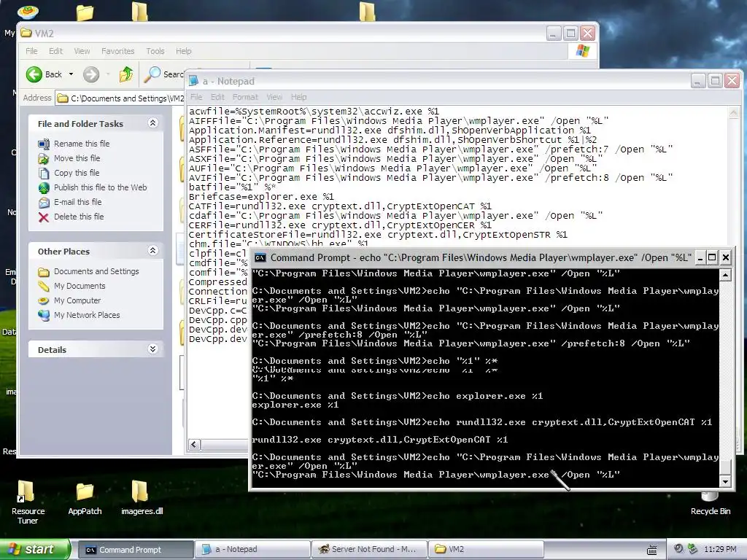
Task: Click the Briefcase=explorer.exe line in Notepad
Action: (261, 197)
